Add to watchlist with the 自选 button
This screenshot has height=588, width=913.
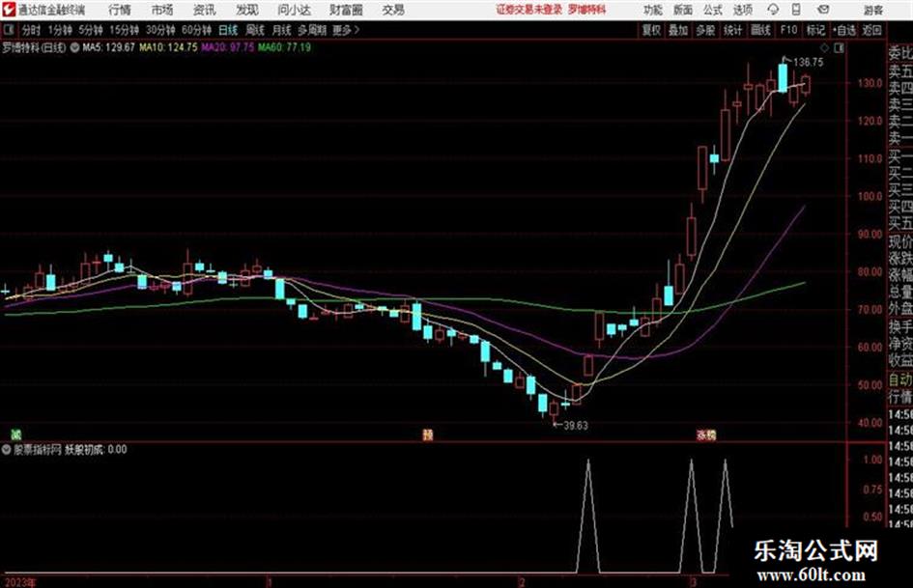[x=843, y=30]
